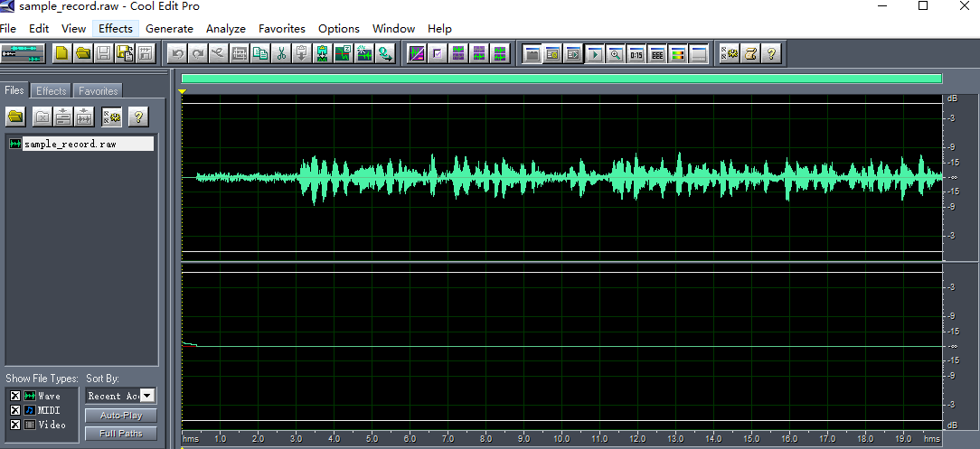Click the Full Paths button
The height and width of the screenshot is (449, 980).
click(120, 434)
